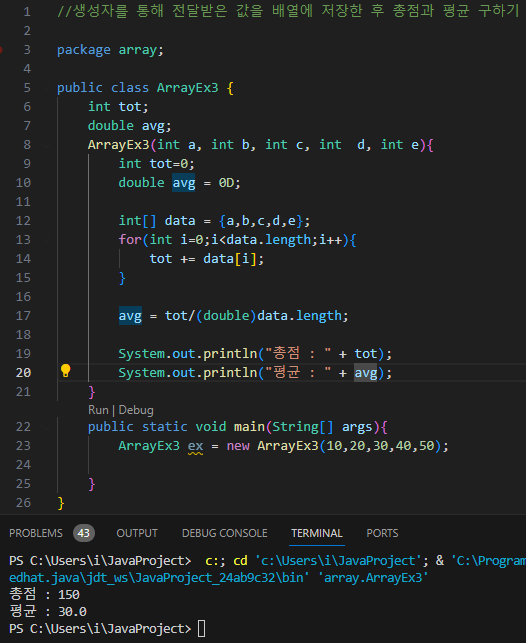The height and width of the screenshot is (643, 526).
Task: Collapse the class fold arrow at line 5
Action: click(x=46, y=88)
